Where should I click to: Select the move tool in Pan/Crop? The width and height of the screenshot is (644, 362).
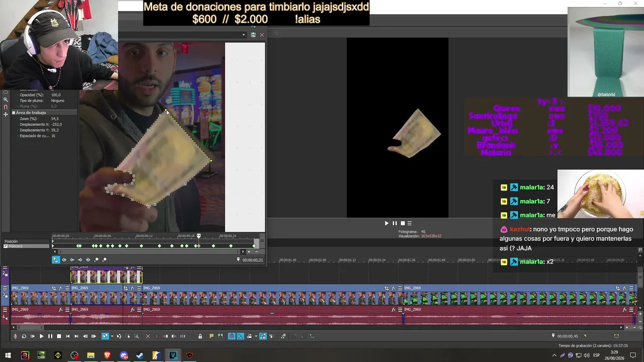pos(6,114)
